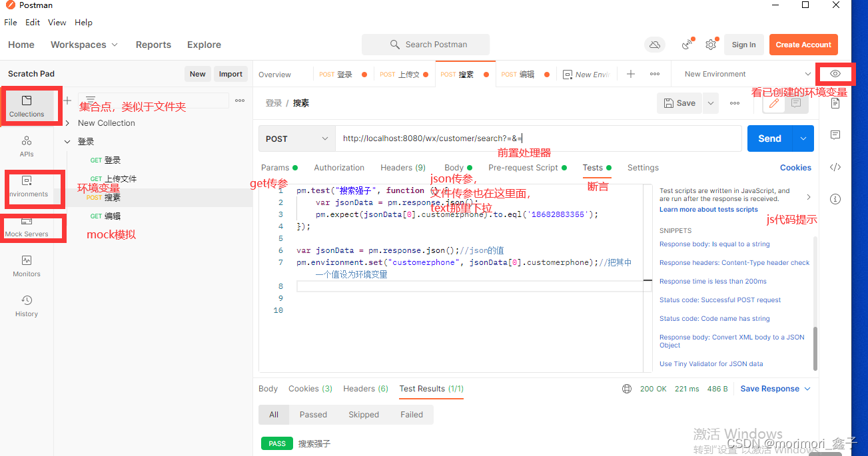The width and height of the screenshot is (868, 456).
Task: Click the New button in Scratch Pad
Action: [198, 74]
